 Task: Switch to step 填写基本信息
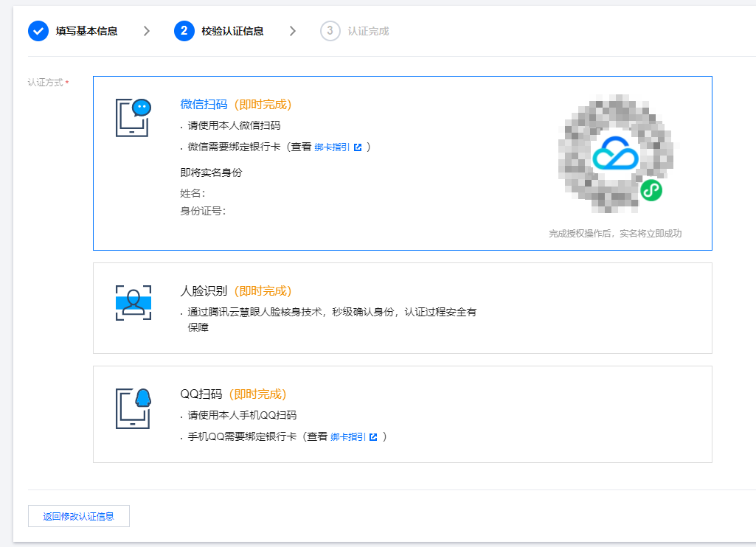pyautogui.click(x=86, y=31)
